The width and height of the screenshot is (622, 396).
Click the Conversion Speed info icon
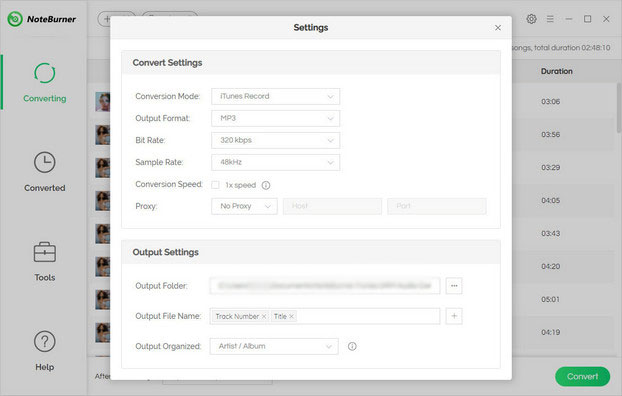[x=266, y=185]
